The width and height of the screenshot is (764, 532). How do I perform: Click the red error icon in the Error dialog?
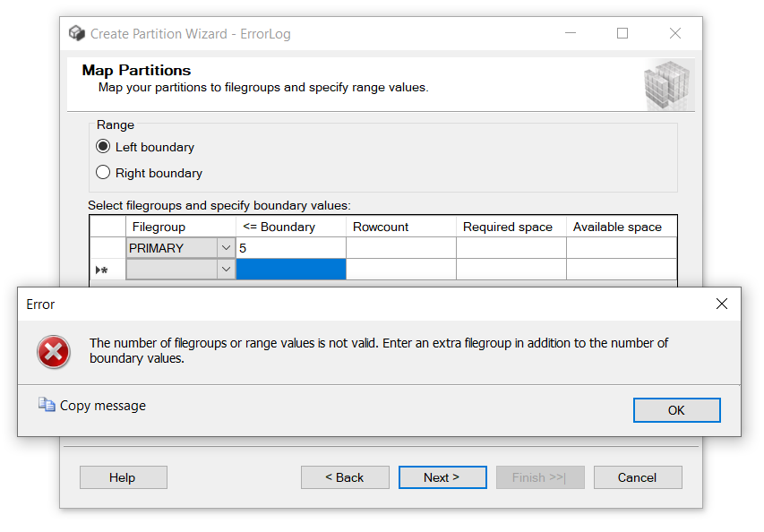pyautogui.click(x=54, y=352)
